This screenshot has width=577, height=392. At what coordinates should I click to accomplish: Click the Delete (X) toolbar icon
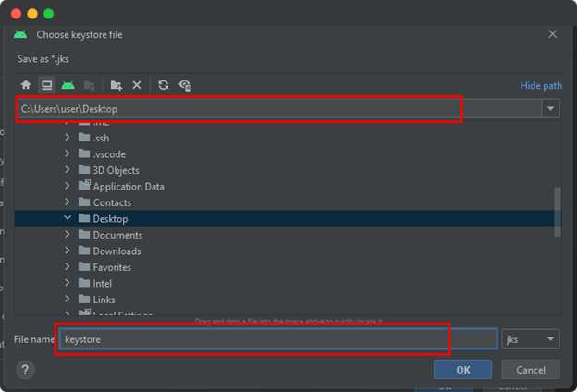137,85
